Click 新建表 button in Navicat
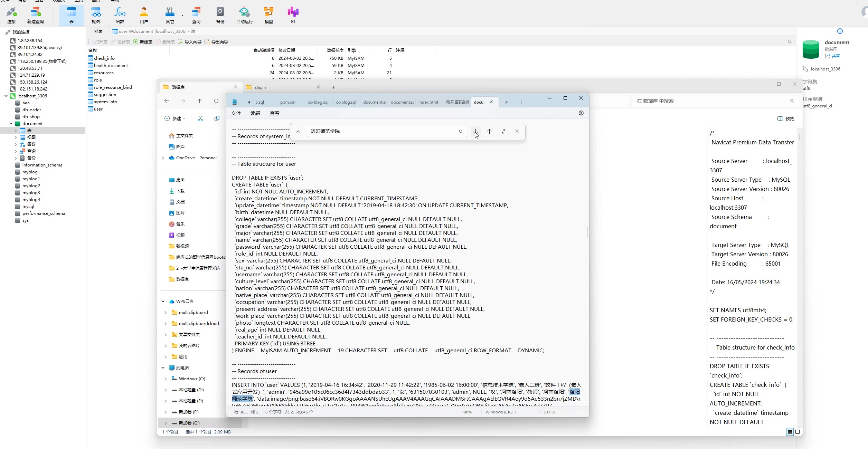Image resolution: width=868 pixels, height=449 pixels. point(143,42)
